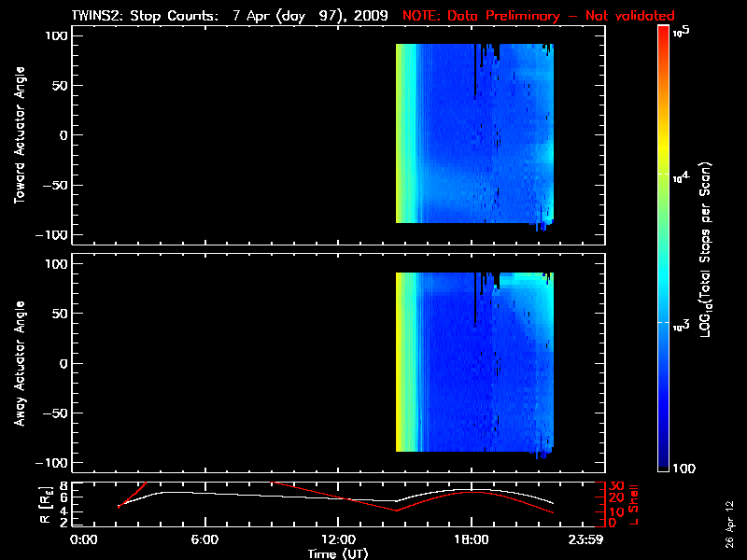Select the "6:00" time tick label
This screenshot has height=560, width=747.
tap(204, 540)
